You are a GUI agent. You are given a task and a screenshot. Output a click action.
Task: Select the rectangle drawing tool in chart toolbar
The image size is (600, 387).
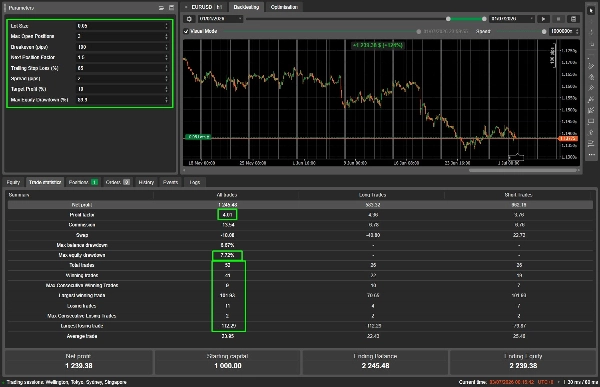(592, 122)
